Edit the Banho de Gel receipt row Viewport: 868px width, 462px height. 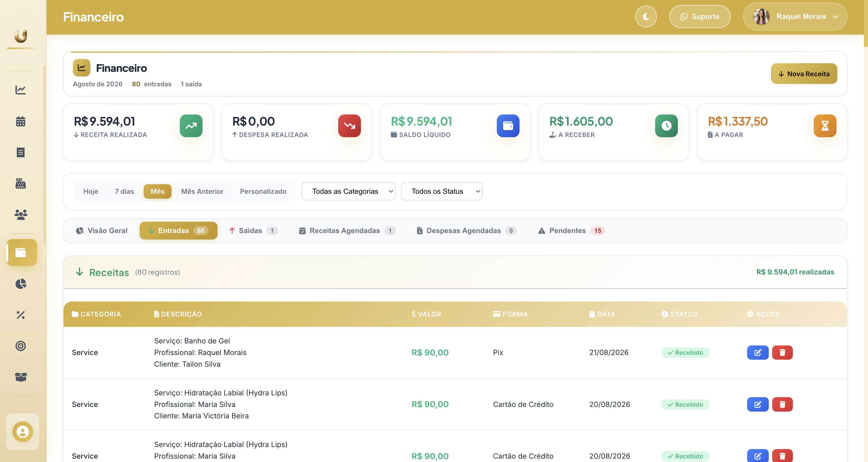pyautogui.click(x=757, y=352)
